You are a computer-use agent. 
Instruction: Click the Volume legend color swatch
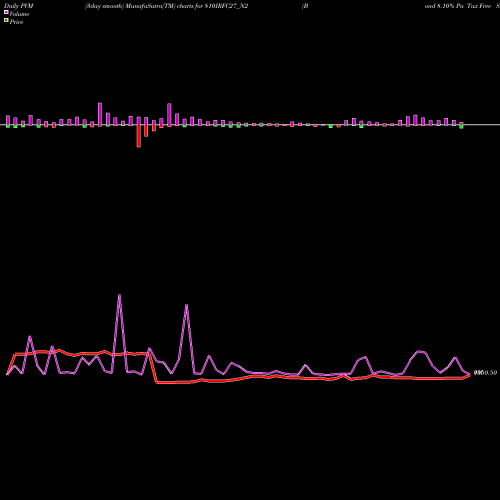[x=6, y=12]
